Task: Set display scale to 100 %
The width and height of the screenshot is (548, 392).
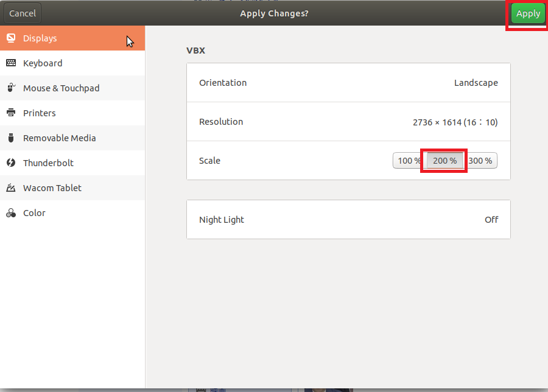Action: tap(408, 161)
